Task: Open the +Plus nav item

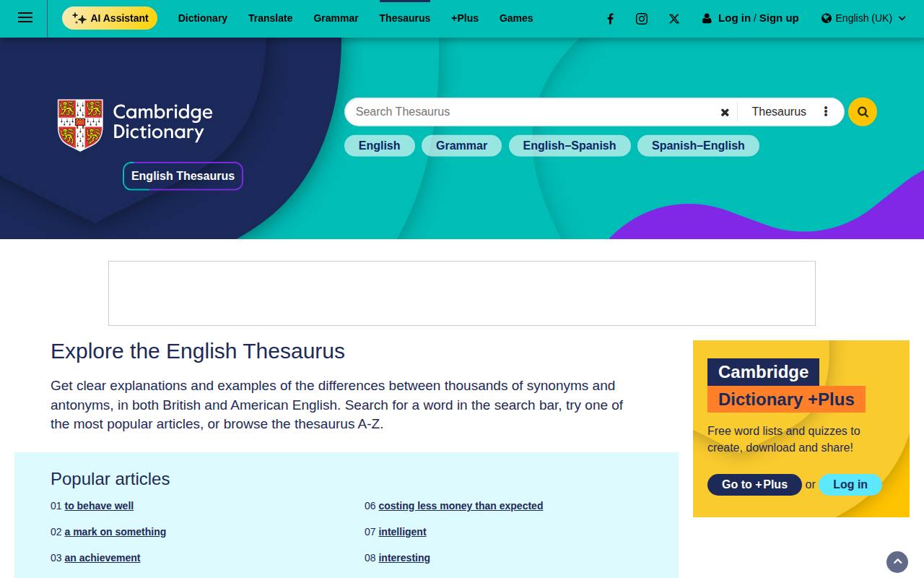Action: click(x=465, y=18)
